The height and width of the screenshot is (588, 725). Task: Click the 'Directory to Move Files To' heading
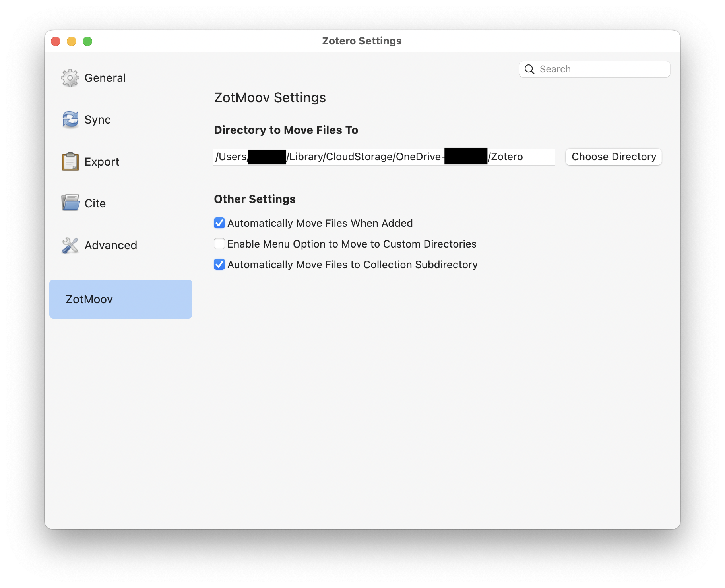[x=286, y=130]
